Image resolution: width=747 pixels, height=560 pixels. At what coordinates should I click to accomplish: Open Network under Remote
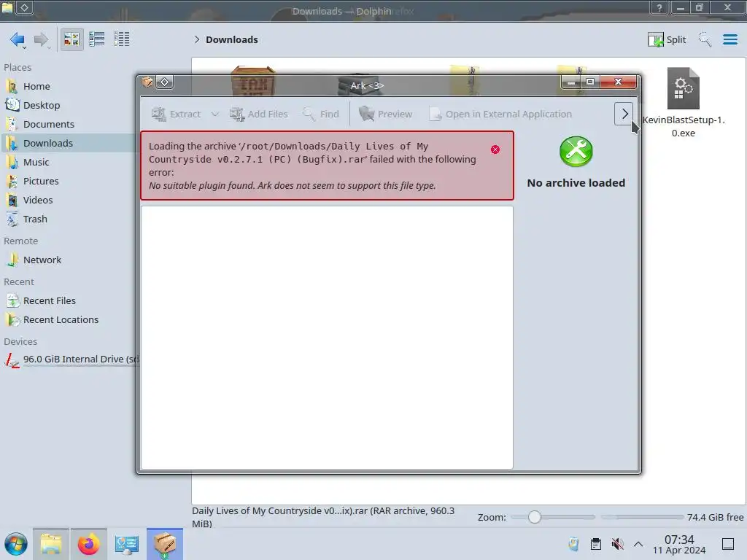click(42, 260)
